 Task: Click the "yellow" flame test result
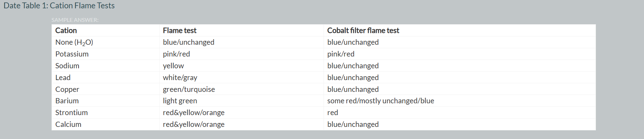(x=173, y=66)
